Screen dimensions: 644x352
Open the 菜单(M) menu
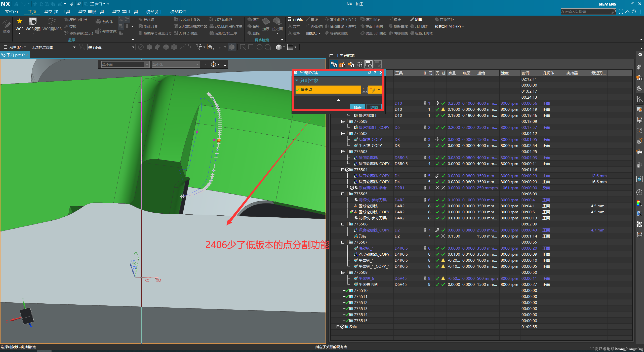tap(15, 47)
